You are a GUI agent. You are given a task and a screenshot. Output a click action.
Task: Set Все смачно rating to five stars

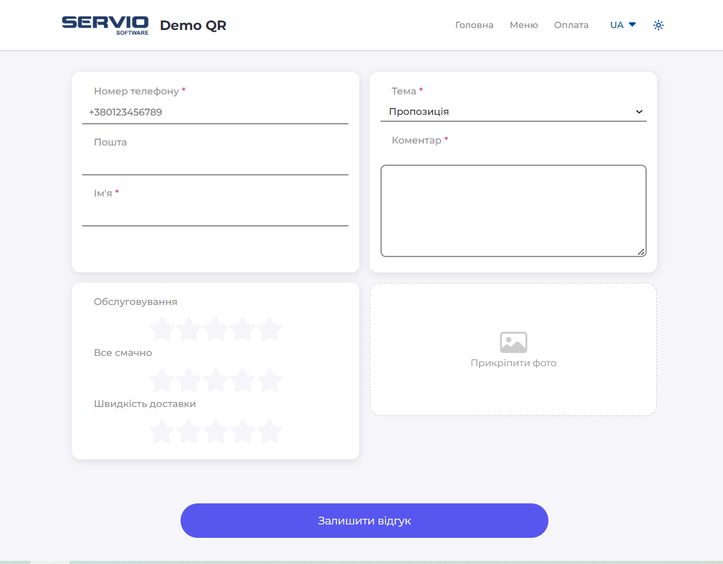[x=269, y=380]
